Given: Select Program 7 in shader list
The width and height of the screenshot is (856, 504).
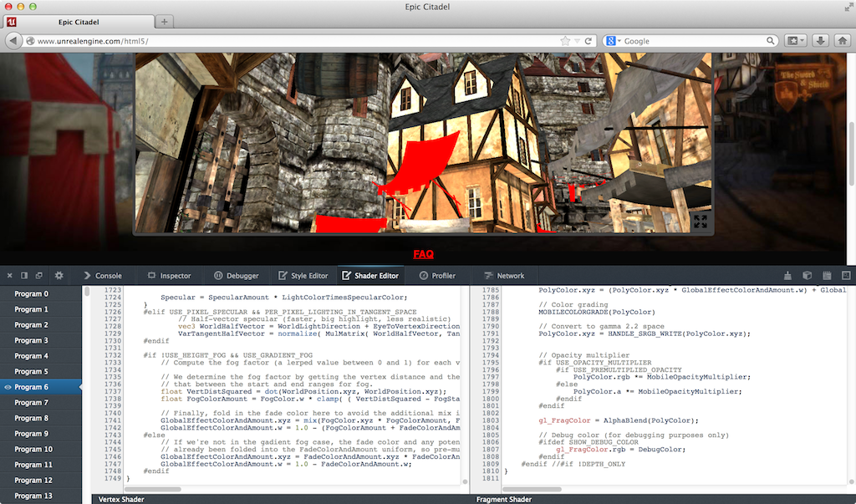Looking at the screenshot, I should 41,402.
